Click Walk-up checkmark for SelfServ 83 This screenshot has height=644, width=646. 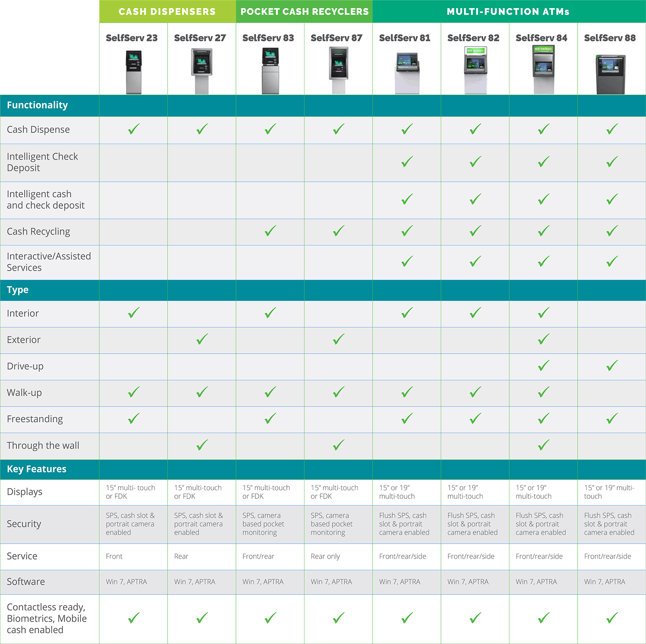point(270,392)
